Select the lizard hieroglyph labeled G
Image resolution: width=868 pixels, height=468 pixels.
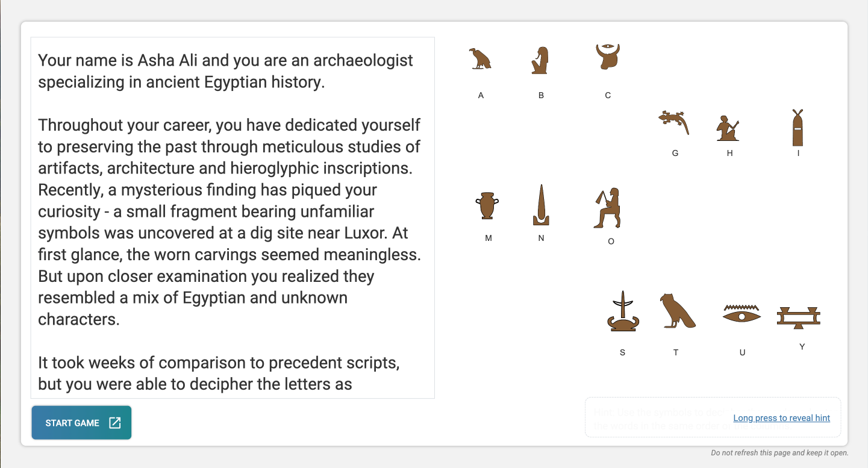coord(674,121)
